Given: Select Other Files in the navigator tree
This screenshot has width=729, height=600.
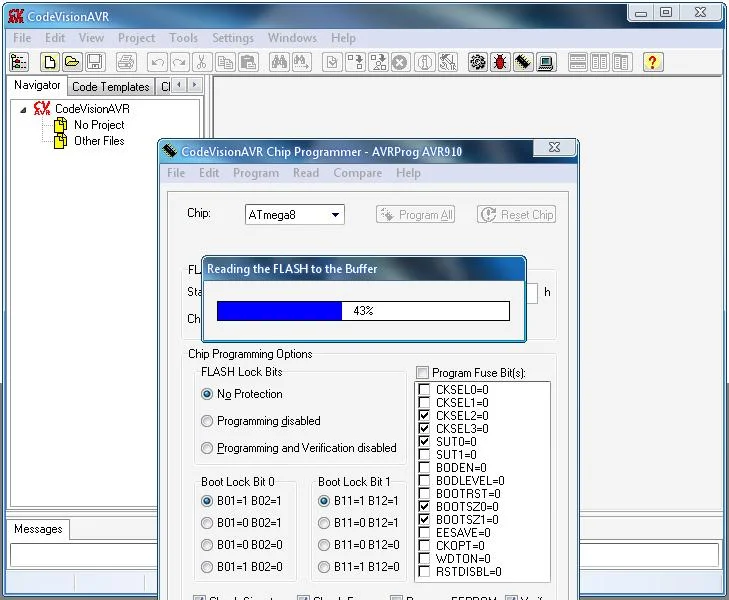Looking at the screenshot, I should tap(99, 141).
